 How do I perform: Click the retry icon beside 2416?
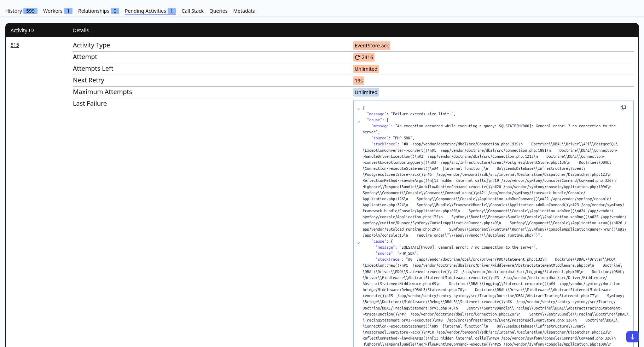(x=358, y=57)
